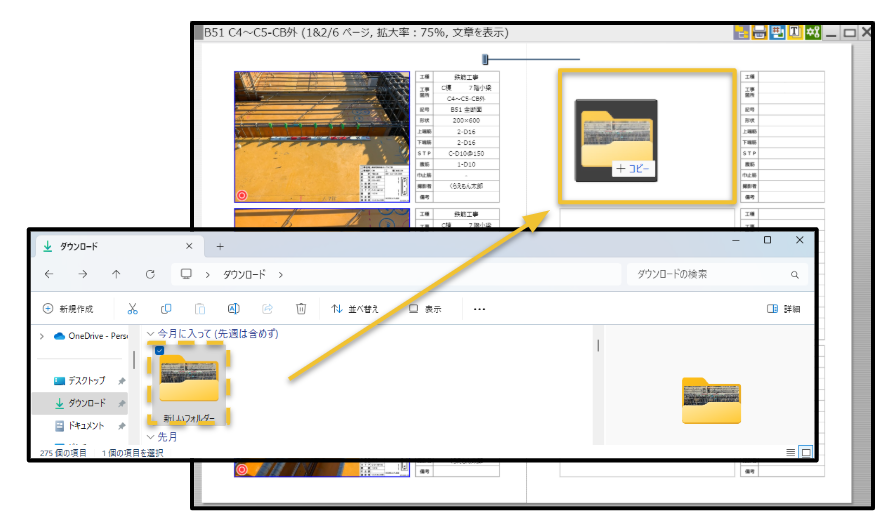Screen dimensions: 878x520
Task: Click the text display 'T' icon
Action: [x=796, y=33]
